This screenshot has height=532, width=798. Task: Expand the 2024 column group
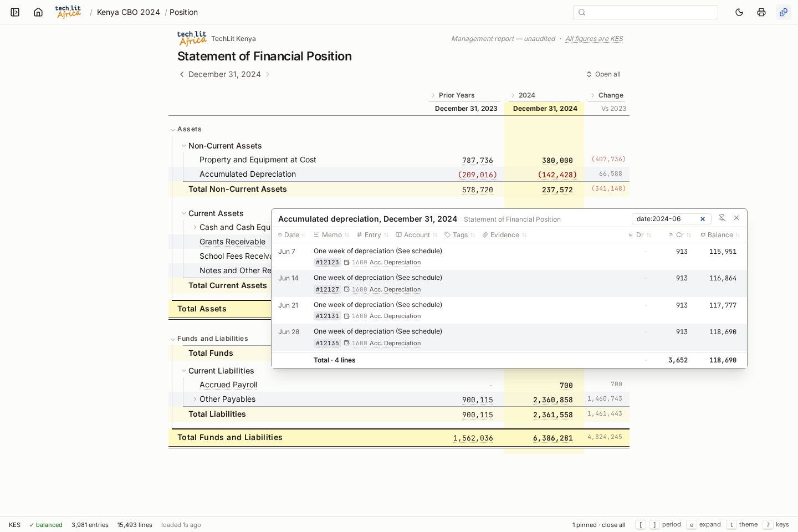click(513, 95)
